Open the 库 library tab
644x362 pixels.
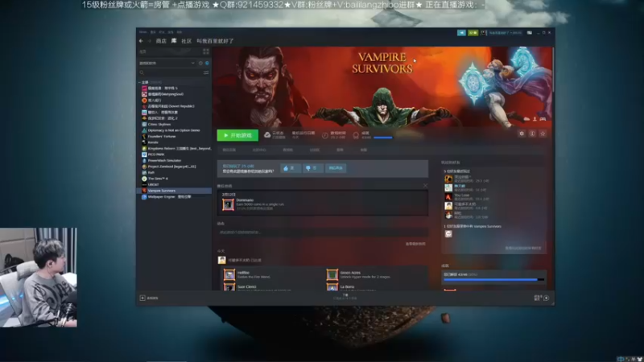[174, 41]
